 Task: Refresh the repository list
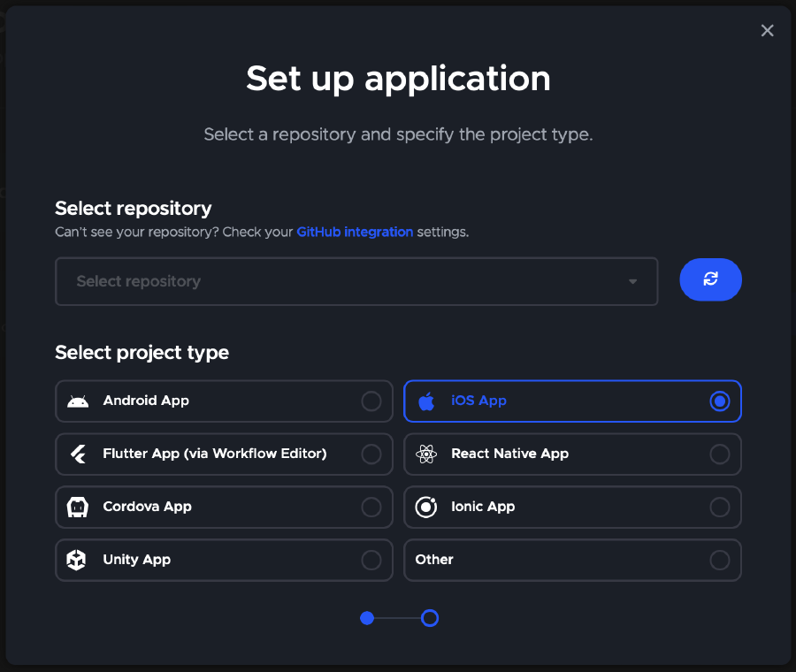click(x=710, y=279)
